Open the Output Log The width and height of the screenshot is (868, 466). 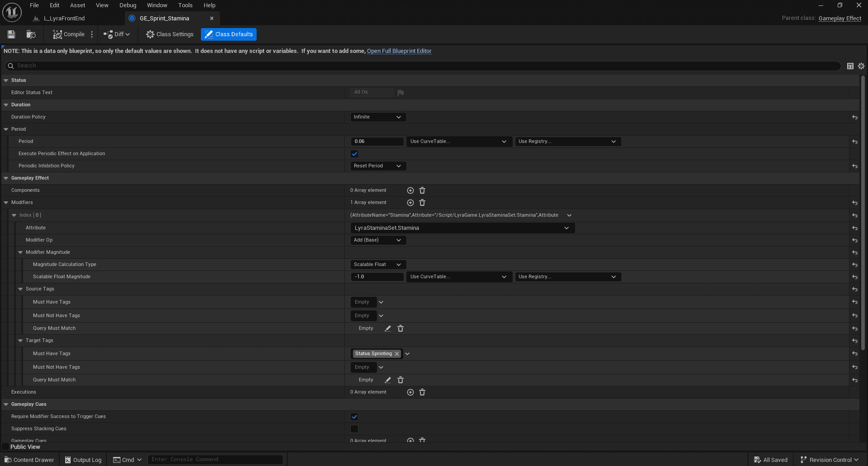point(83,460)
